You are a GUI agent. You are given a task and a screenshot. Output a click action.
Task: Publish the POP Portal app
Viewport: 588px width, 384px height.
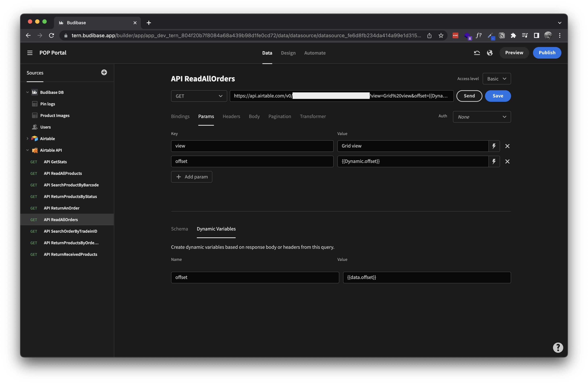547,53
